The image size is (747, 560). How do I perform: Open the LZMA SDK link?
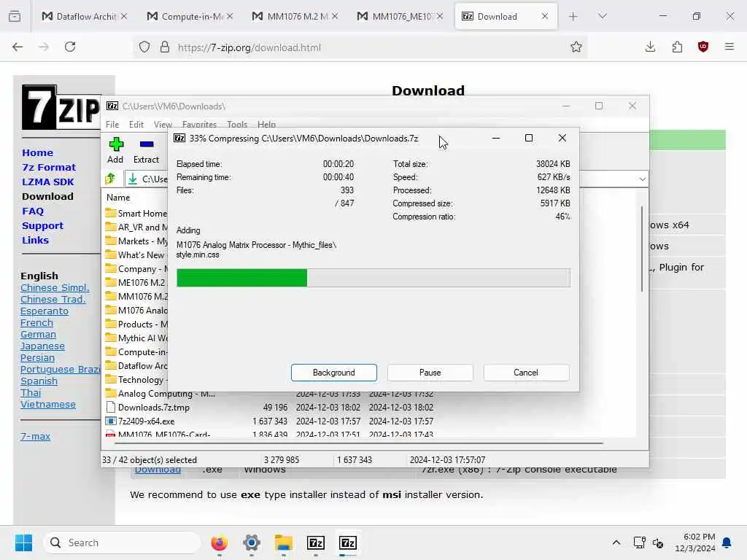[x=47, y=182]
